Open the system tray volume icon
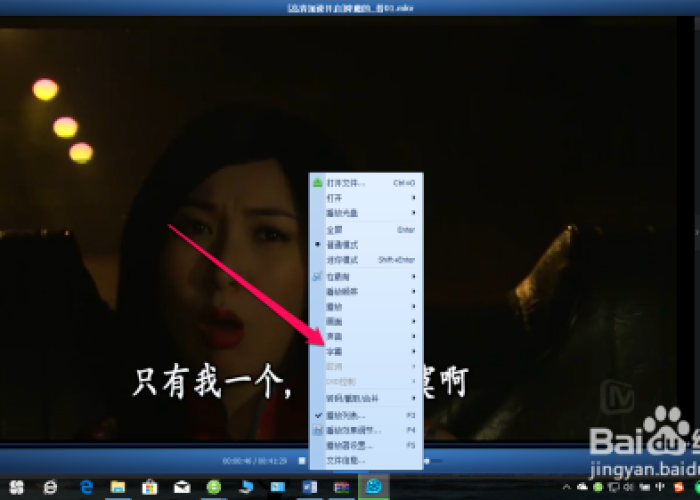The height and width of the screenshot is (500, 700). [x=629, y=487]
